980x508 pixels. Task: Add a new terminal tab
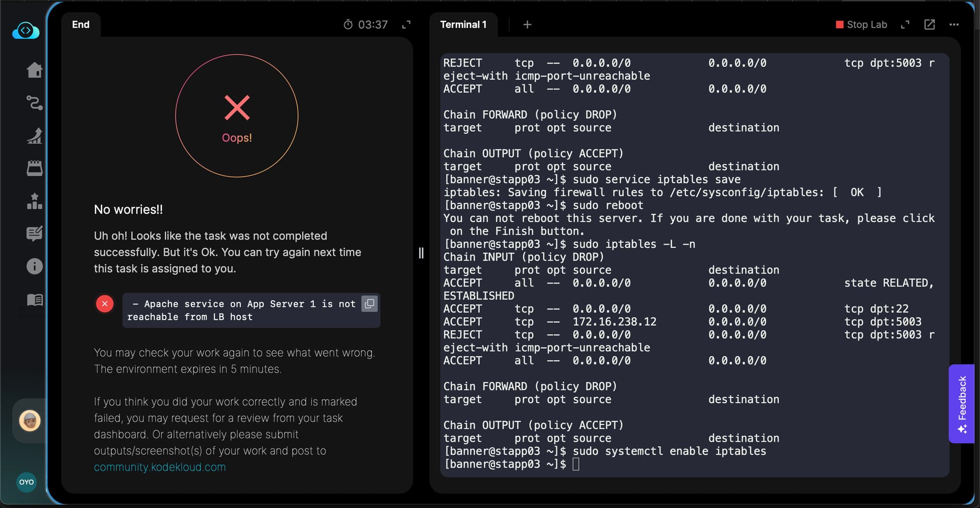(x=527, y=25)
